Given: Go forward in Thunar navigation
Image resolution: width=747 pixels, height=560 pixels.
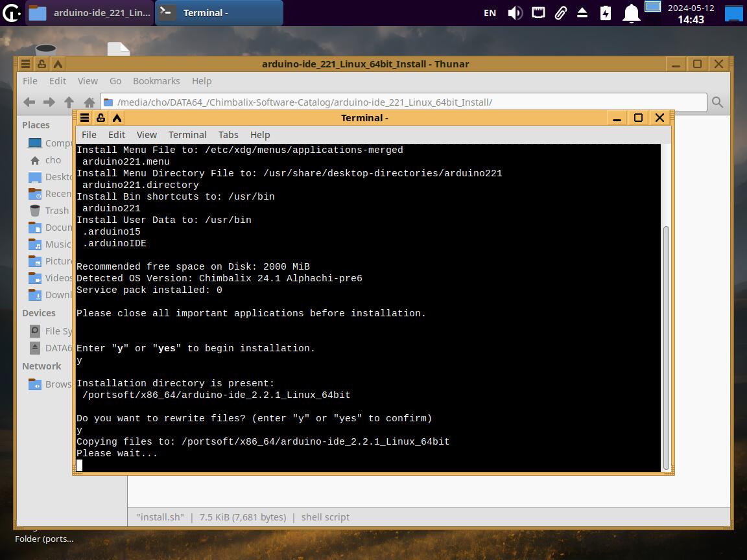Looking at the screenshot, I should pos(49,102).
